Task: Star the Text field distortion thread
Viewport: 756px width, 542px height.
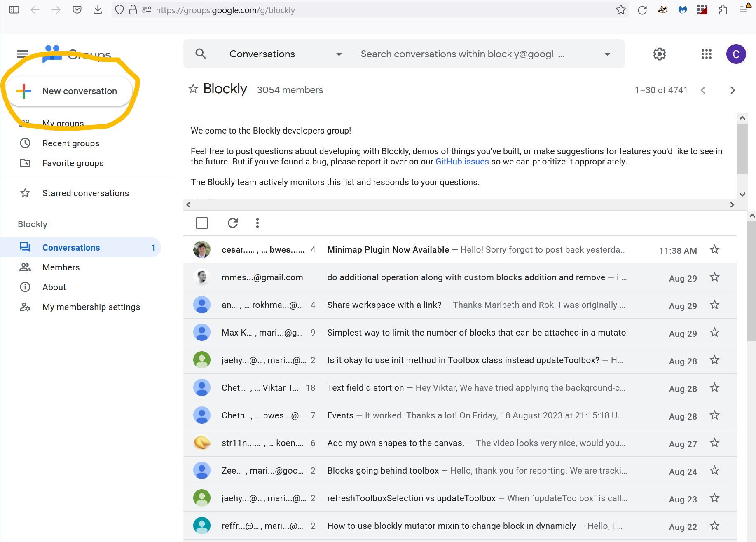Action: click(714, 387)
